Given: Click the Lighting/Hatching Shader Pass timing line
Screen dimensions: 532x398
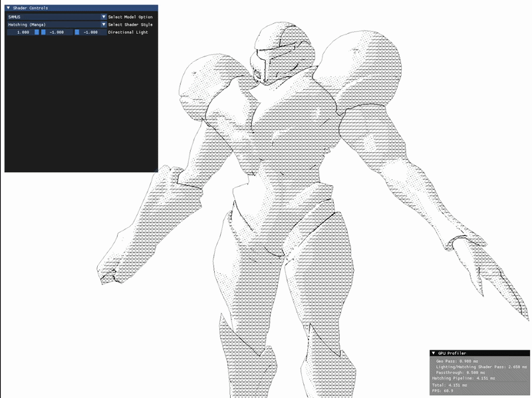Looking at the screenshot, I should tap(481, 367).
